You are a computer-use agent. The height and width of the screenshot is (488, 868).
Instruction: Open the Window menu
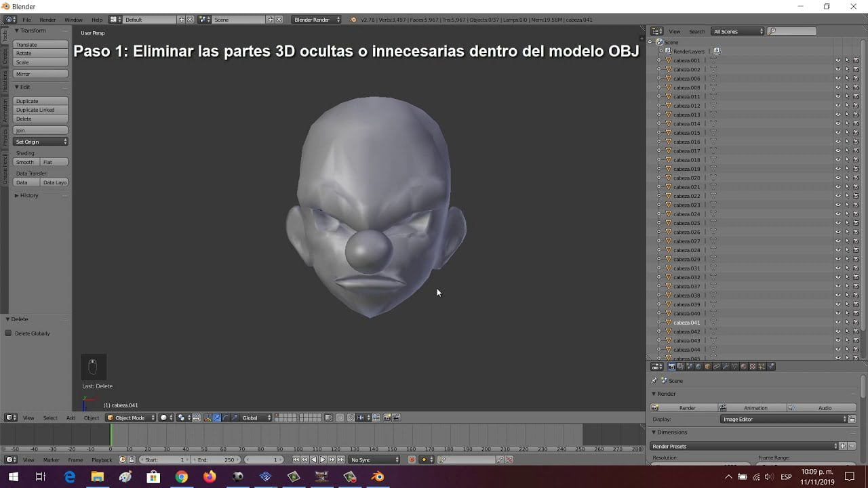click(73, 20)
